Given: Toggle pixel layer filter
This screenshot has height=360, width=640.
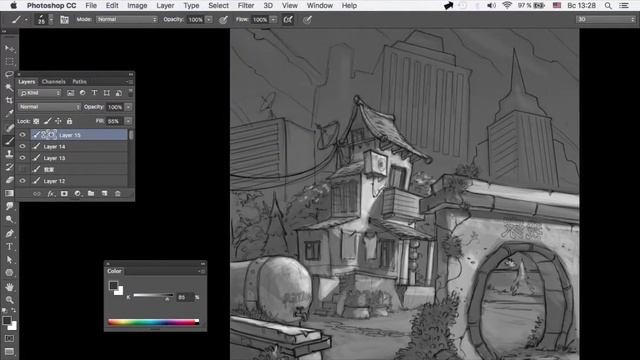Looking at the screenshot, I should click(x=71, y=93).
